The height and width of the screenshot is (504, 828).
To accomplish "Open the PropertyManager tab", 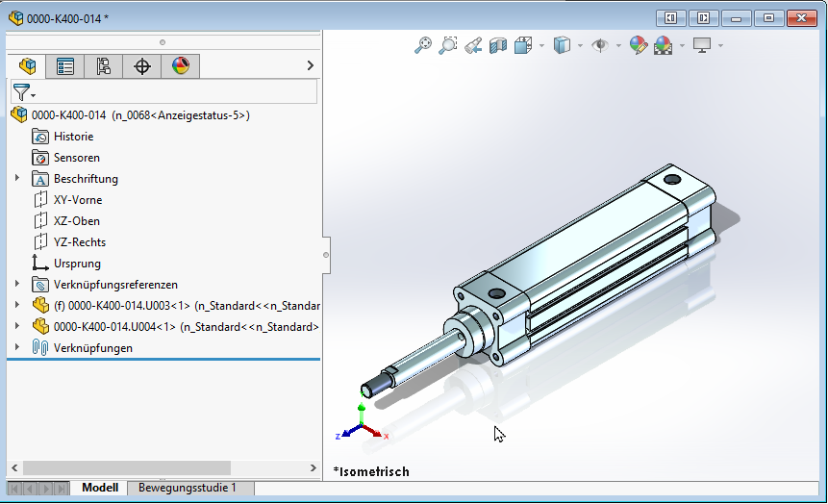I will click(x=65, y=66).
